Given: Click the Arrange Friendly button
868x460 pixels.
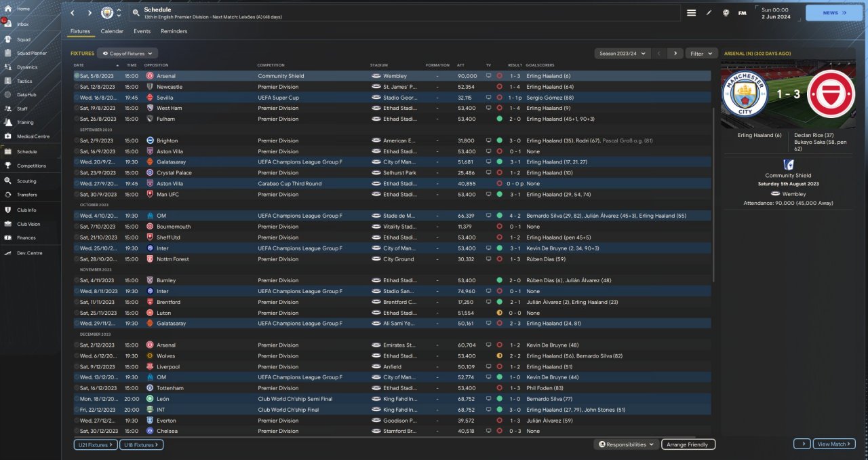Looking at the screenshot, I should (688, 444).
